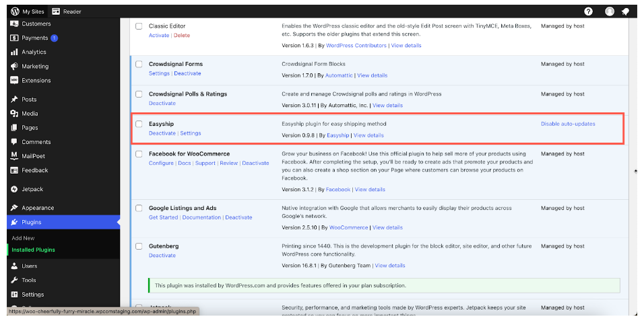Open the Reader menu item
This screenshot has height=325, width=644.
(67, 11)
